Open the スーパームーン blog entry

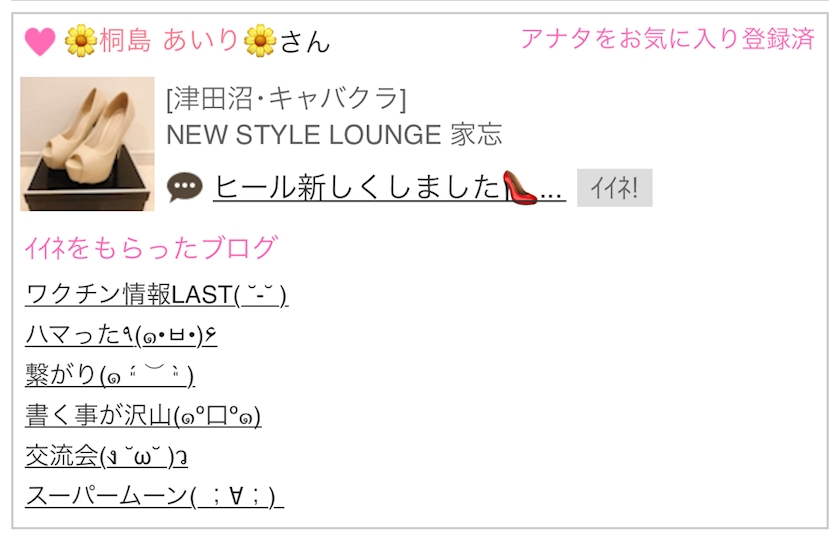(x=154, y=496)
